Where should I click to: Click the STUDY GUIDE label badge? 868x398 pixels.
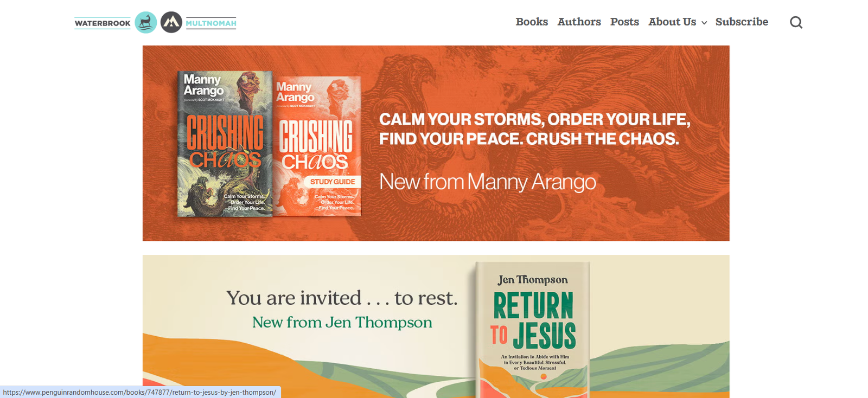pos(332,182)
